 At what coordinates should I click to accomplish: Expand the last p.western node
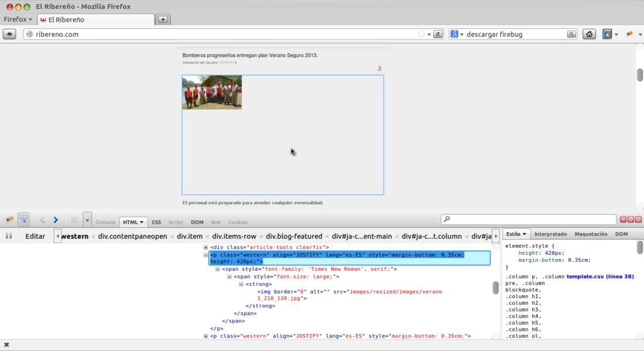pos(205,336)
